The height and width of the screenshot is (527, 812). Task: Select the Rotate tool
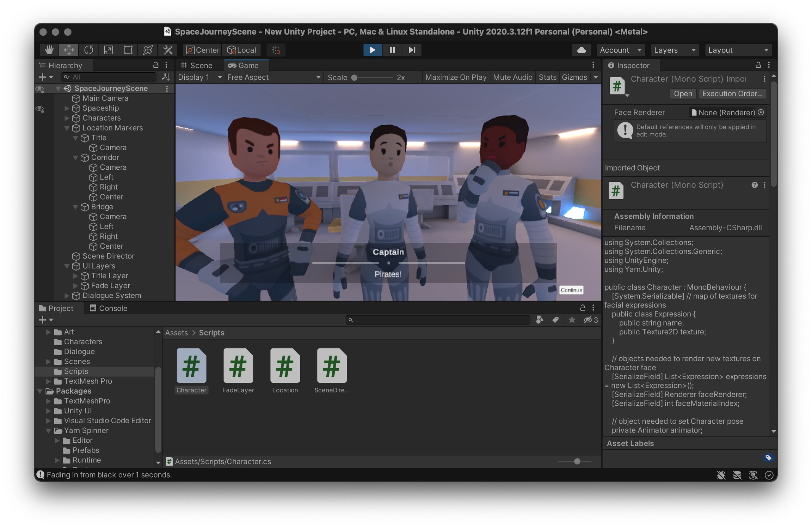click(88, 50)
